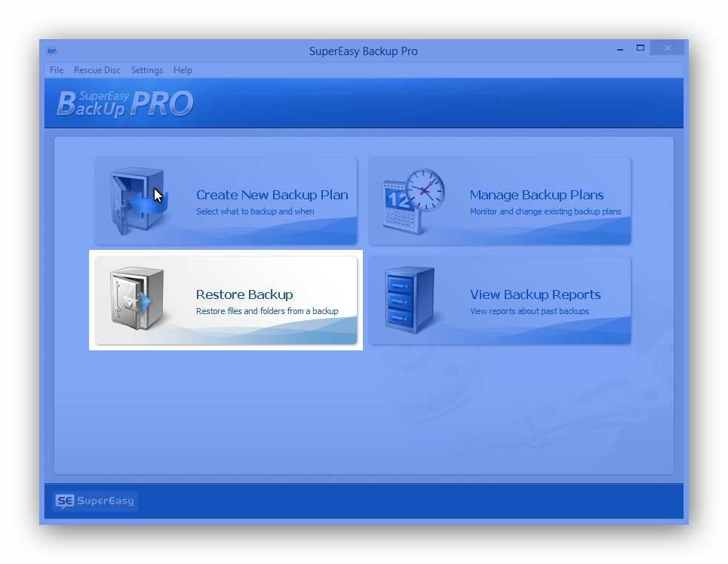Viewport: 728px width, 564px height.
Task: Open the File menu
Action: (57, 70)
